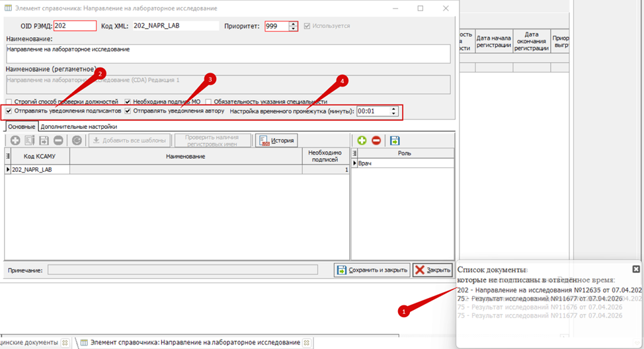Click the grid column selector left of Код КСАМУ
The image size is (644, 349).
tap(8, 156)
